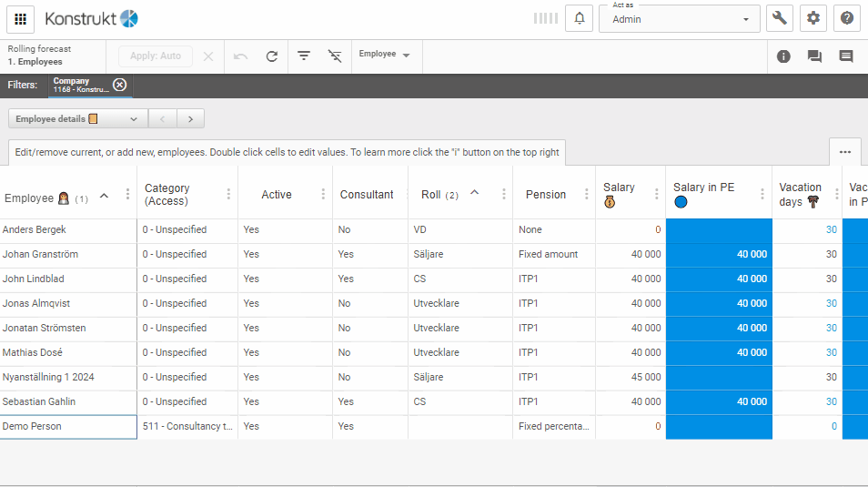Viewport: 868px width, 487px height.
Task: Go to next view with right arrow
Action: click(x=190, y=118)
